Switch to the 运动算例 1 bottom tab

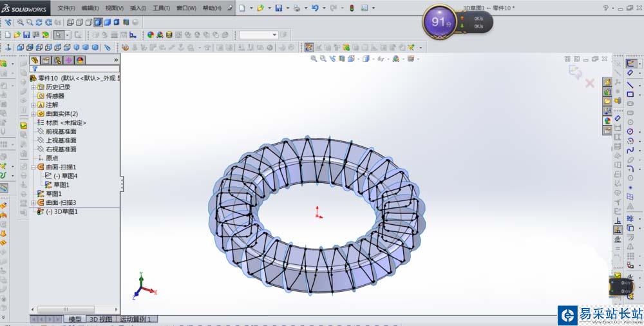click(135, 319)
